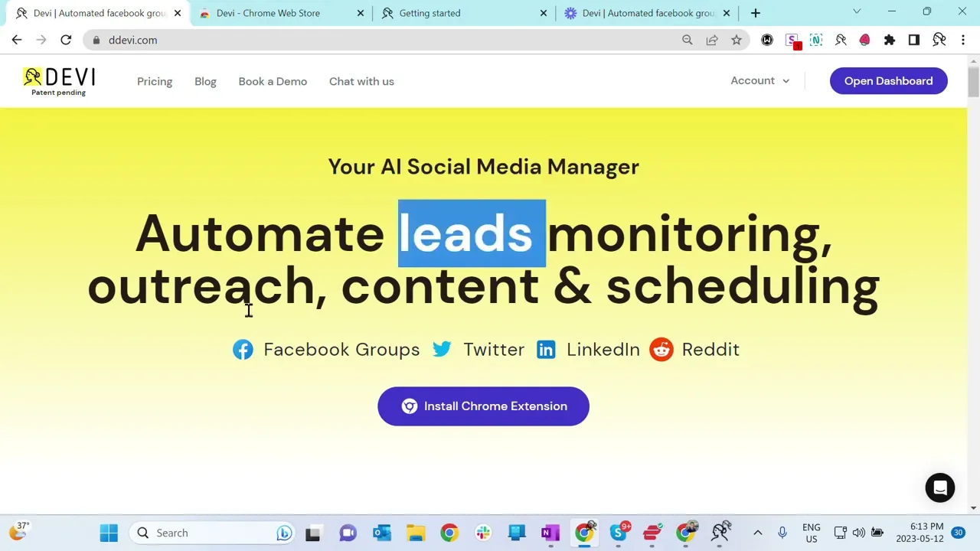Image resolution: width=980 pixels, height=551 pixels.
Task: Reload the current page
Action: pyautogui.click(x=66, y=40)
